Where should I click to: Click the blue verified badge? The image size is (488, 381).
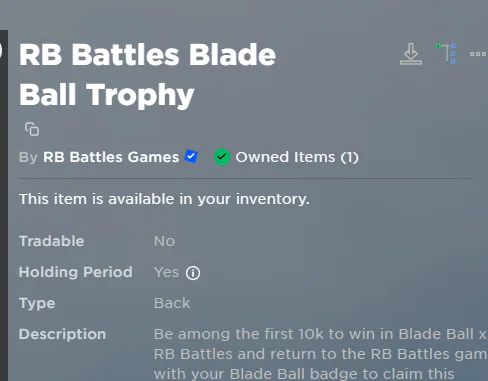pos(191,156)
